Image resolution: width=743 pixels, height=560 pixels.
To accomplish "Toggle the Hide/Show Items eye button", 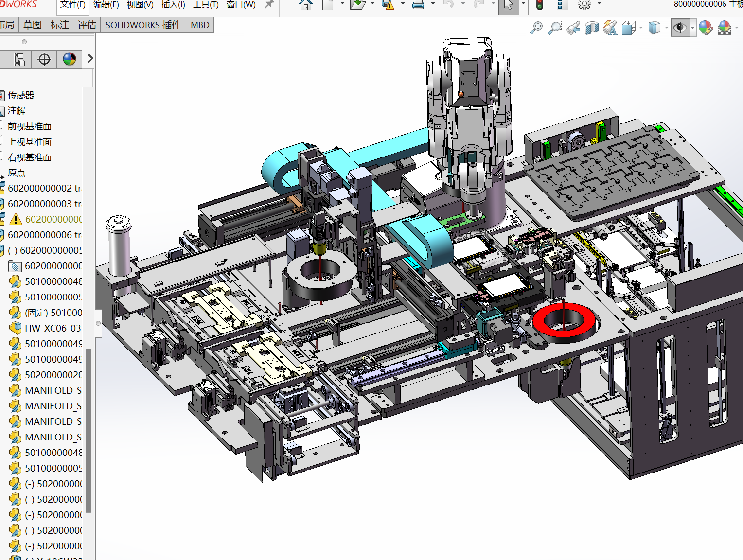I will coord(680,28).
